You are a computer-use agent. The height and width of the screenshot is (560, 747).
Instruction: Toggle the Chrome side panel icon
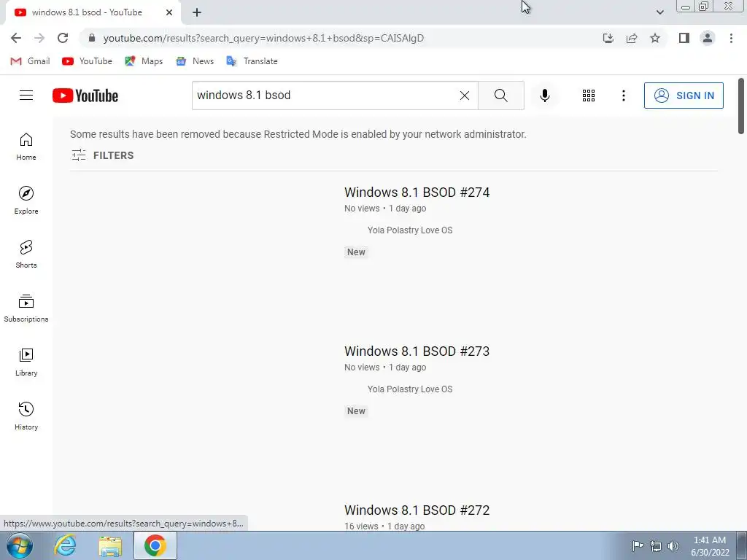(684, 38)
